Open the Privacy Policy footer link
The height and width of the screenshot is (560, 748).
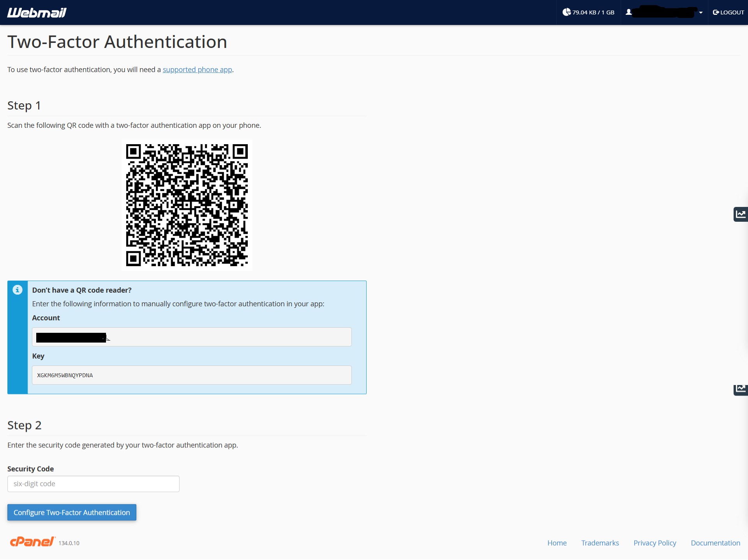click(654, 543)
